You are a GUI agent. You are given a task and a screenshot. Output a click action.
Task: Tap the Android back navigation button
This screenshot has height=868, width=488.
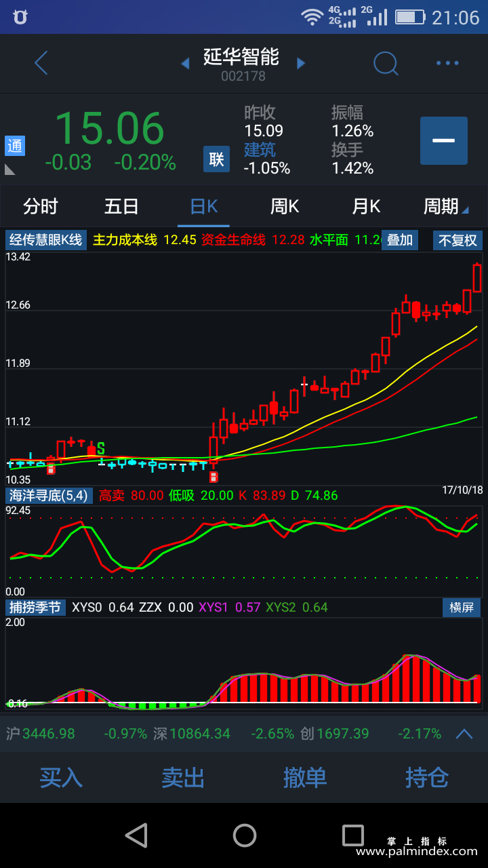tap(137, 835)
